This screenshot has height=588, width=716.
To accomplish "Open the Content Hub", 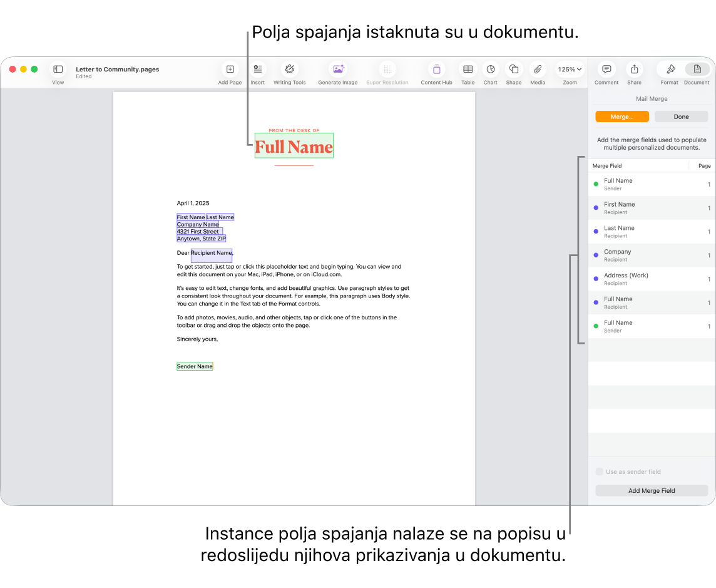I will pyautogui.click(x=436, y=70).
